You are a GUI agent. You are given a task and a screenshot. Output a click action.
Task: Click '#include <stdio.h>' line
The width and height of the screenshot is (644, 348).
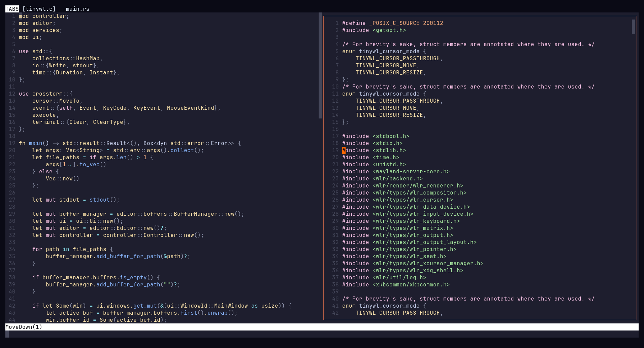click(x=373, y=143)
